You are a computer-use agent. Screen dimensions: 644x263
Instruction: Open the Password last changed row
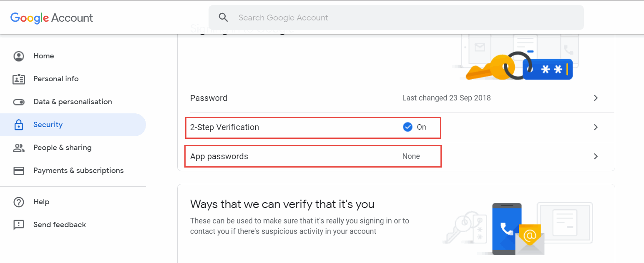[x=396, y=98]
